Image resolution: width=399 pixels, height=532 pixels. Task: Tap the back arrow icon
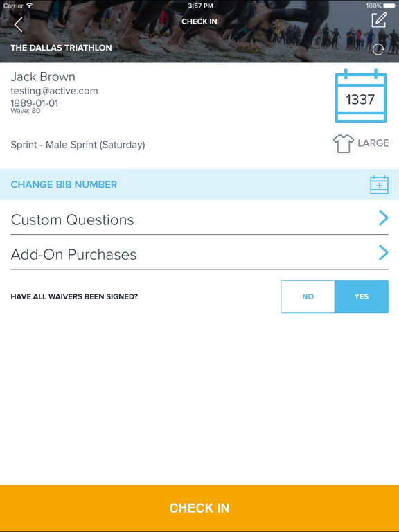pos(18,24)
